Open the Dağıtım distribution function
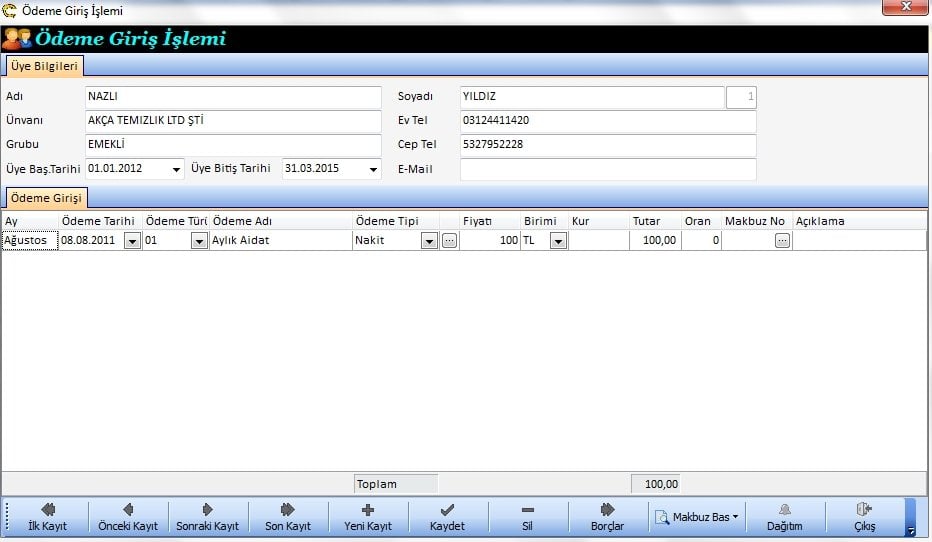This screenshot has height=542, width=932. [x=785, y=517]
